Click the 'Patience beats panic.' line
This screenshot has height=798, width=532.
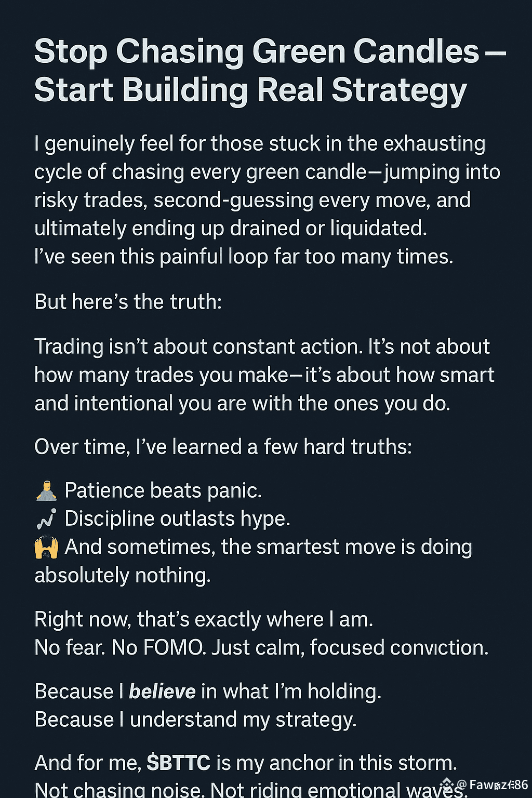[x=163, y=491]
